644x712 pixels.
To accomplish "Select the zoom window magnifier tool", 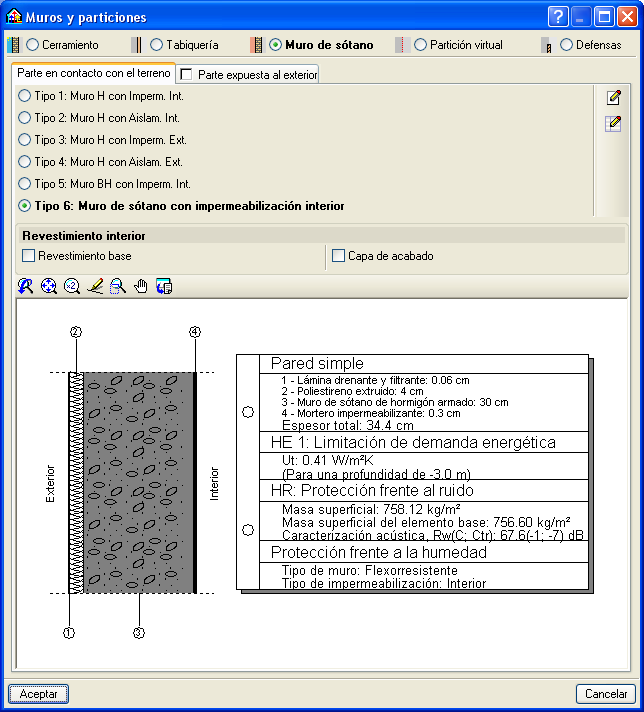I will coord(118,286).
